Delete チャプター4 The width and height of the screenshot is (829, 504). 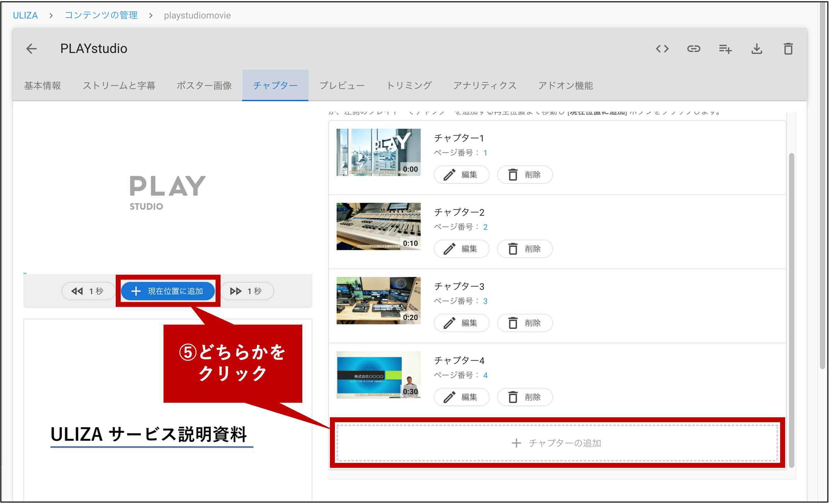click(x=525, y=397)
